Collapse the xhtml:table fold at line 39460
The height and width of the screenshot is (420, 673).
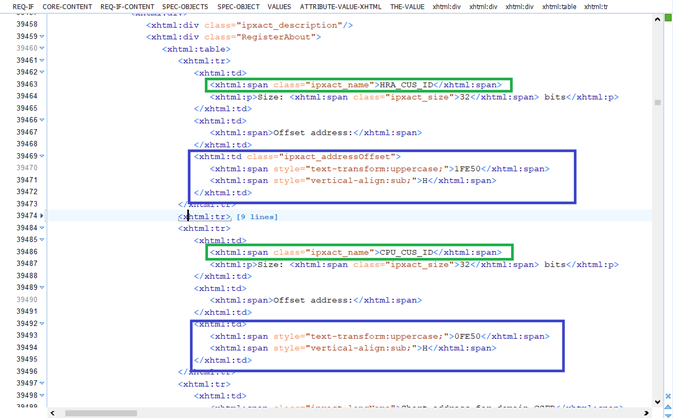pyautogui.click(x=42, y=48)
